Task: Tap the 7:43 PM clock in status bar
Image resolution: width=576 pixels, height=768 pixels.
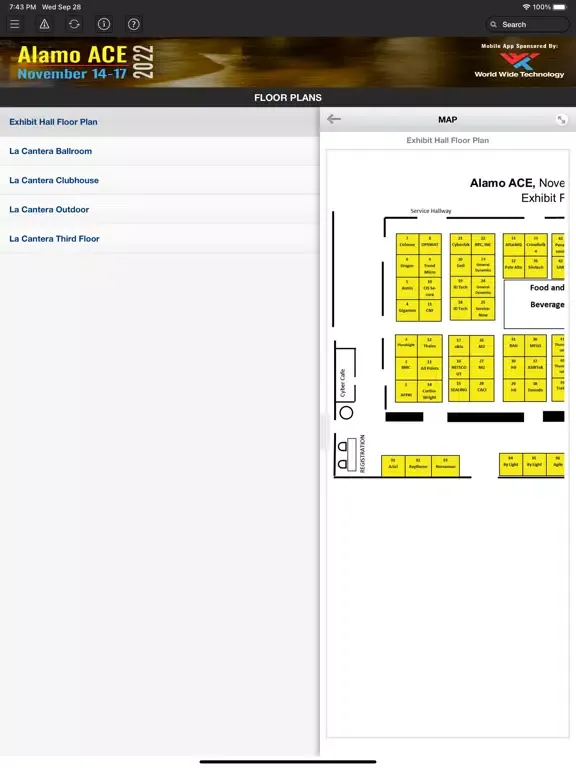Action: 23,7
